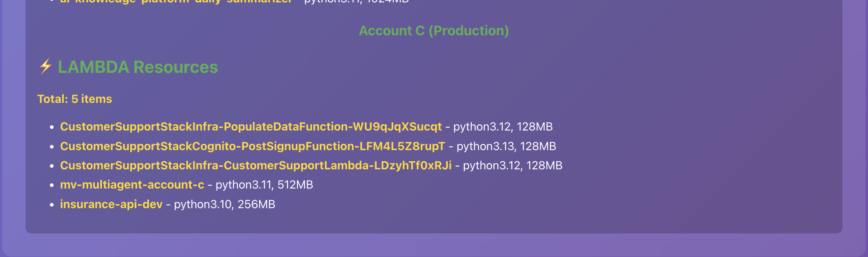Screen dimensions: 868x257
Task: Click the bullet before PostSignupFunction entry
Action: (52, 147)
